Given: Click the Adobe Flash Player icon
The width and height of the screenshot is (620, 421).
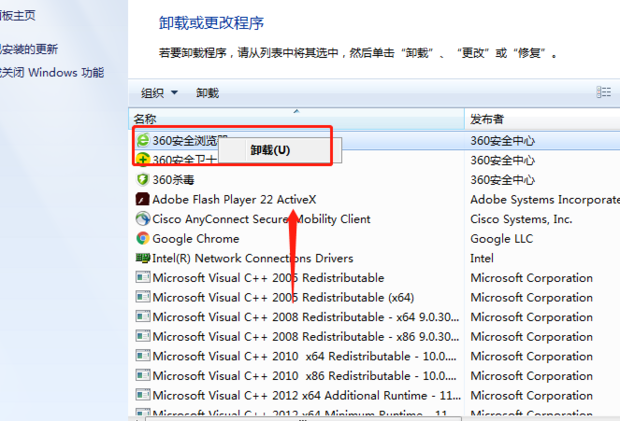Looking at the screenshot, I should tap(143, 199).
